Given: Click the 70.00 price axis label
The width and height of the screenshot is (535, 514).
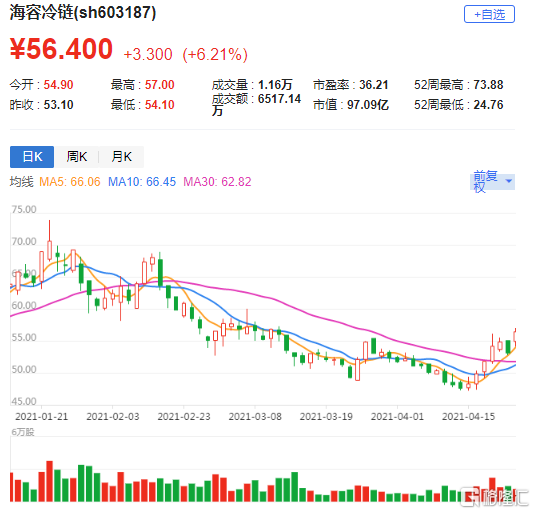Looking at the screenshot, I should (24, 242).
